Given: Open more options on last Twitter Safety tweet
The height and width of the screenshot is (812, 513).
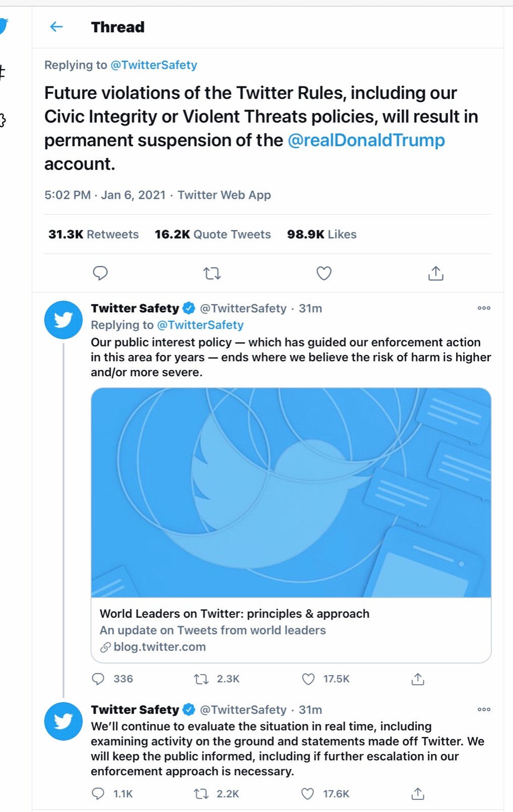Looking at the screenshot, I should coord(484,710).
